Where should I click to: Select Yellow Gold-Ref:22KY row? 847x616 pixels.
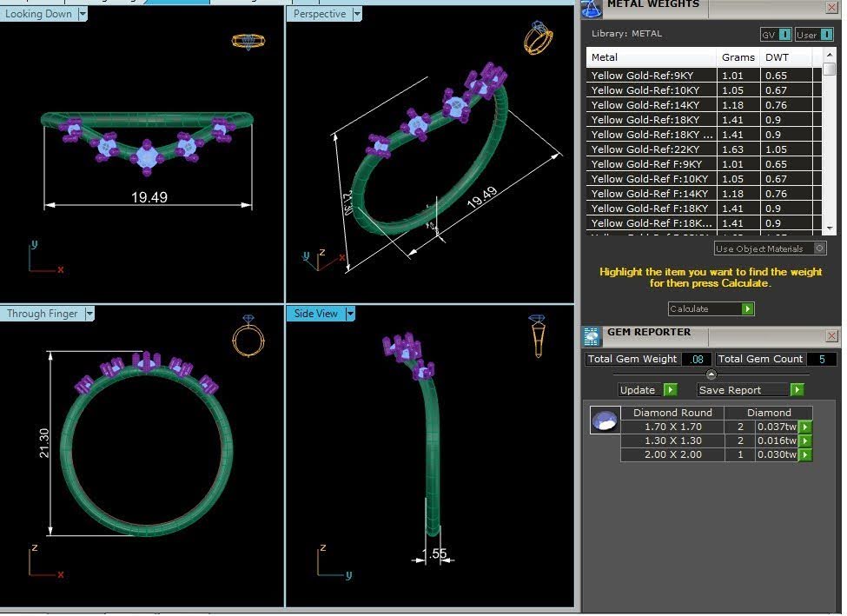[x=704, y=149]
